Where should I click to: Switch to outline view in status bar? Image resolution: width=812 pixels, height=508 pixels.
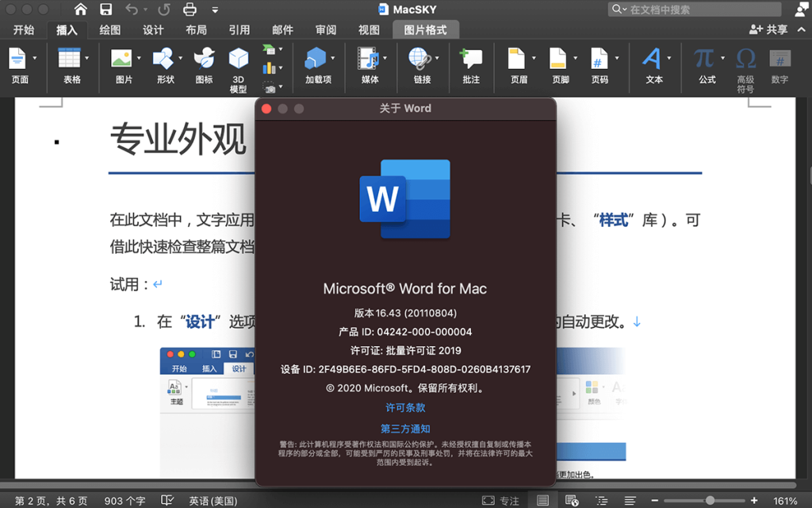(599, 501)
